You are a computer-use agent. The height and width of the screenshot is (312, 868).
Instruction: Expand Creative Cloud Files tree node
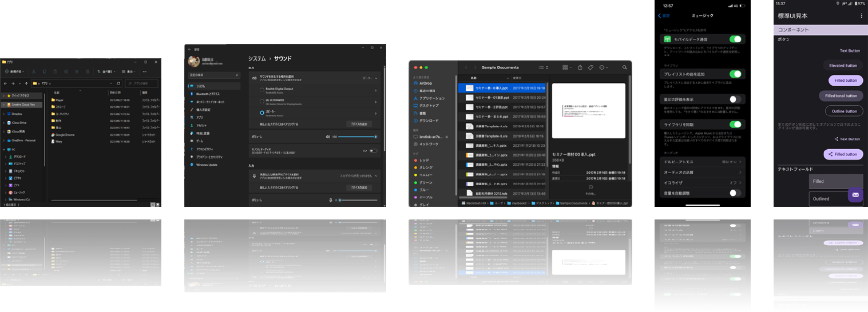[x=3, y=105]
